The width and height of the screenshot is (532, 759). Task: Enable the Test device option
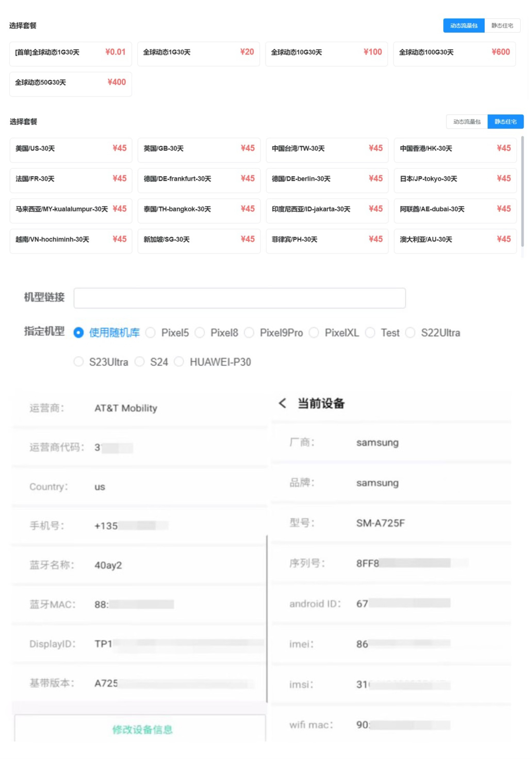(x=370, y=333)
